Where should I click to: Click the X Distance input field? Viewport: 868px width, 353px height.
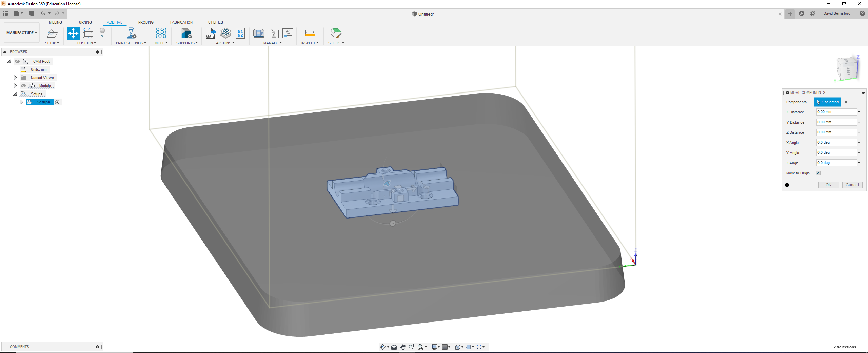[x=836, y=112]
